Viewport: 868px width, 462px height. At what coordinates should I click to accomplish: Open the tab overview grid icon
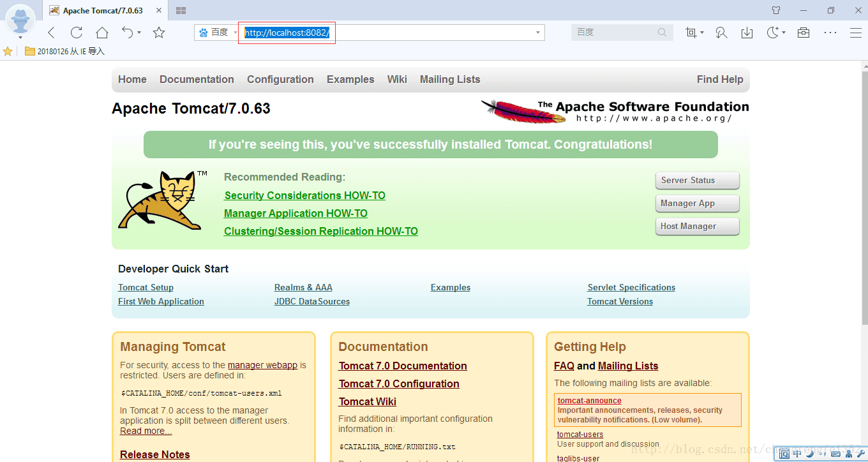tap(181, 10)
